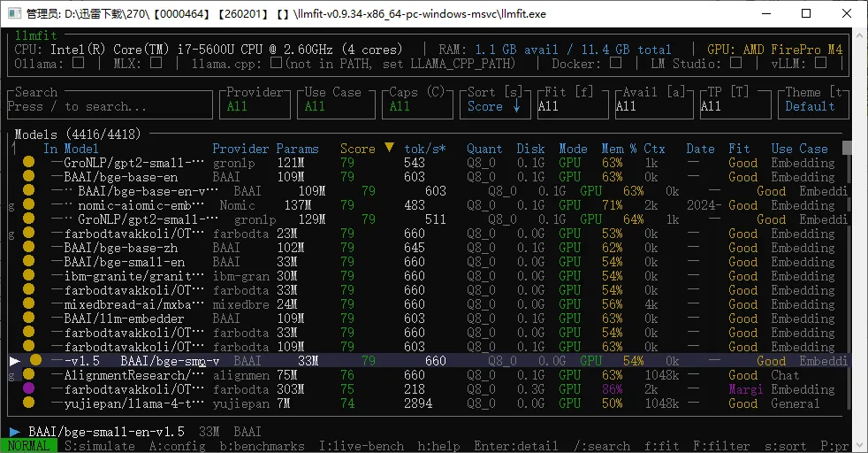The width and height of the screenshot is (868, 453).
Task: Click the 303M params cell
Action: pos(291,389)
